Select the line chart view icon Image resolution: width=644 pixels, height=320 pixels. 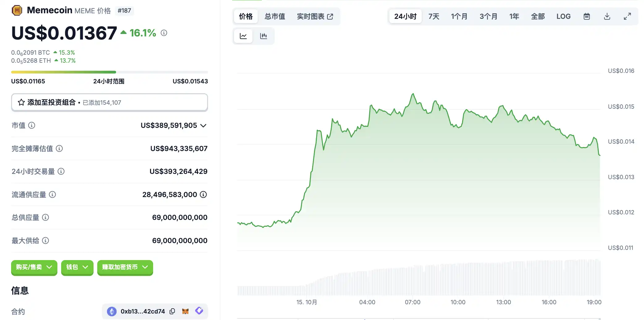tap(243, 36)
